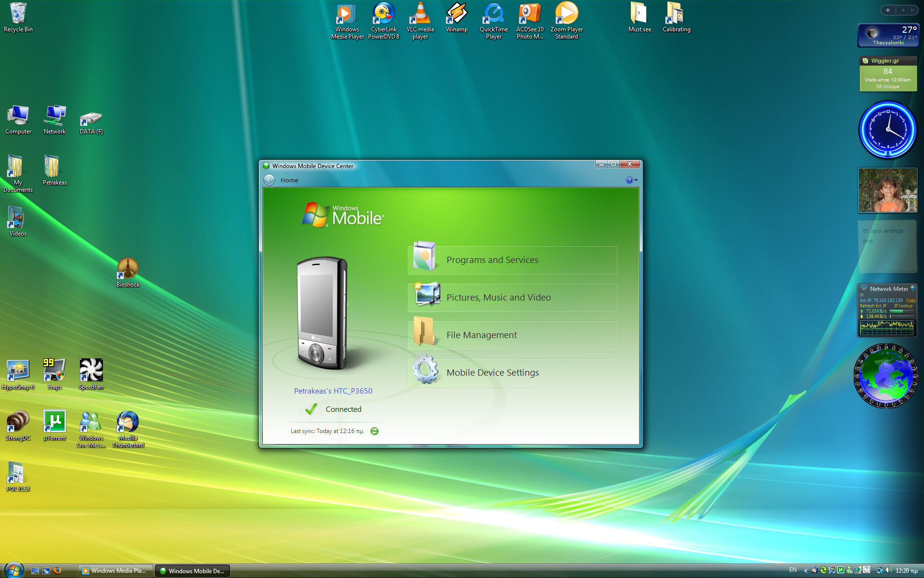Click the Connected status text
This screenshot has height=578, width=924.
coord(344,409)
